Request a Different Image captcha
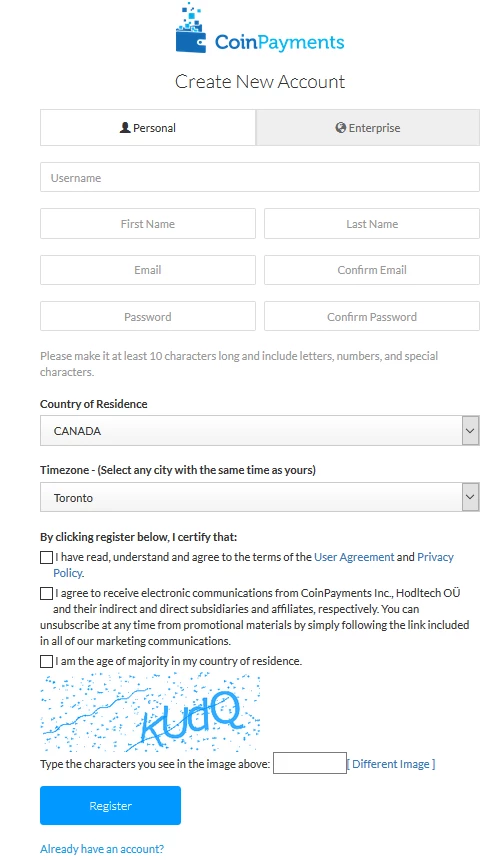Screen dimensions: 504x868 [391, 764]
